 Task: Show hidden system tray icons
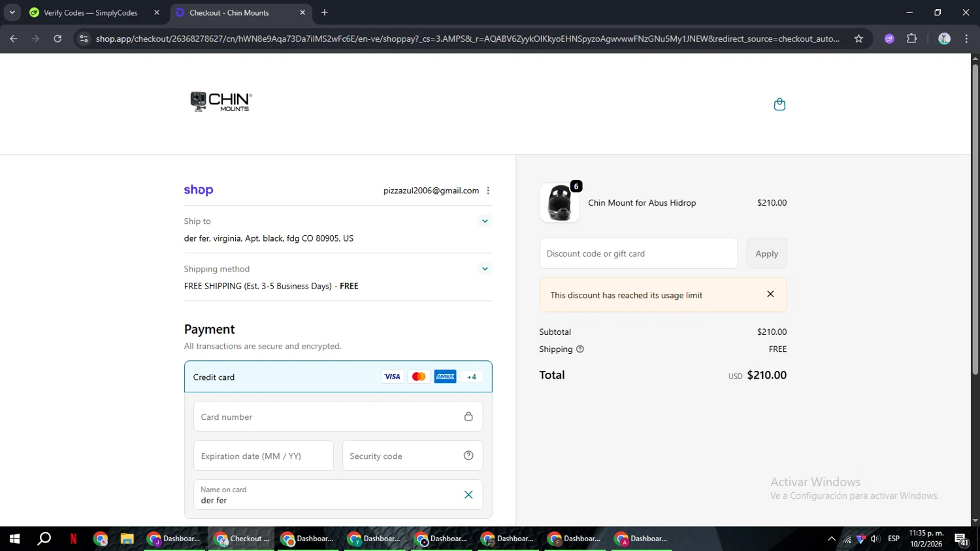pos(831,539)
